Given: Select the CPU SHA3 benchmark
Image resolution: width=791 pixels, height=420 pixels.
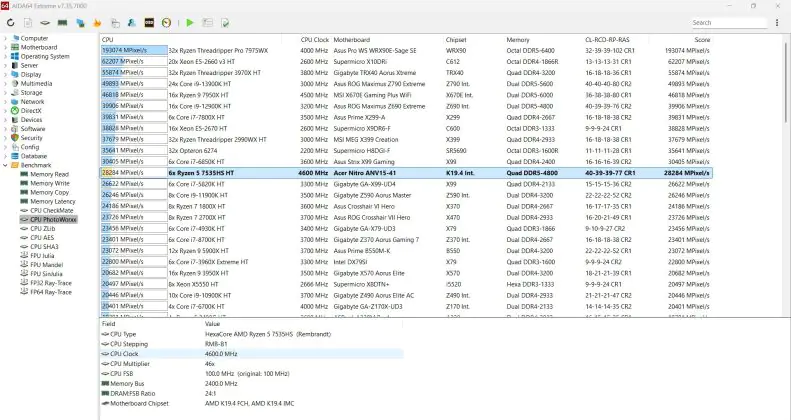Looking at the screenshot, I should pos(44,247).
